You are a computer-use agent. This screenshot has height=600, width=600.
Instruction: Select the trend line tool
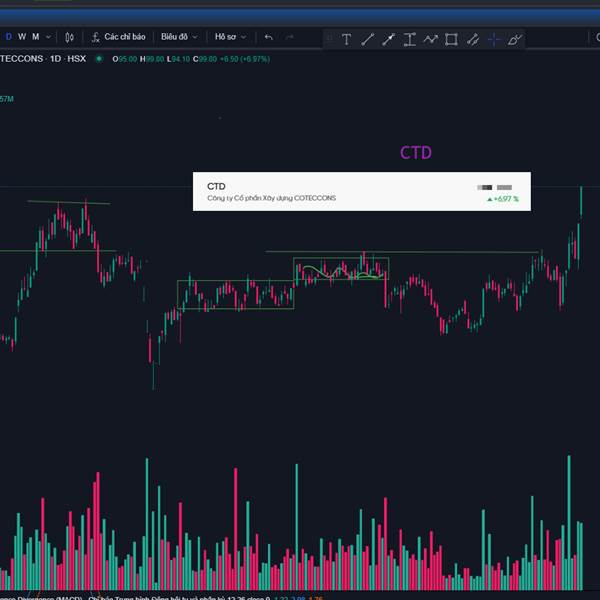tap(367, 40)
